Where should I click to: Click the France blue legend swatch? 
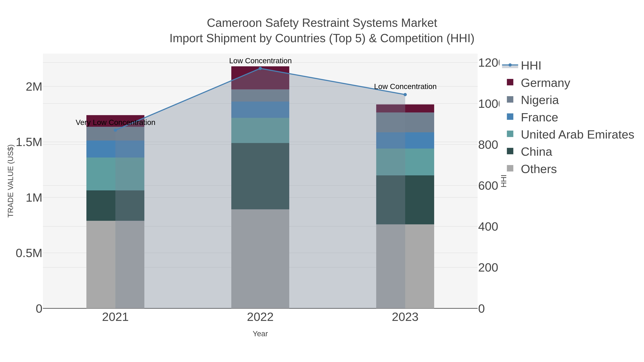510,117
